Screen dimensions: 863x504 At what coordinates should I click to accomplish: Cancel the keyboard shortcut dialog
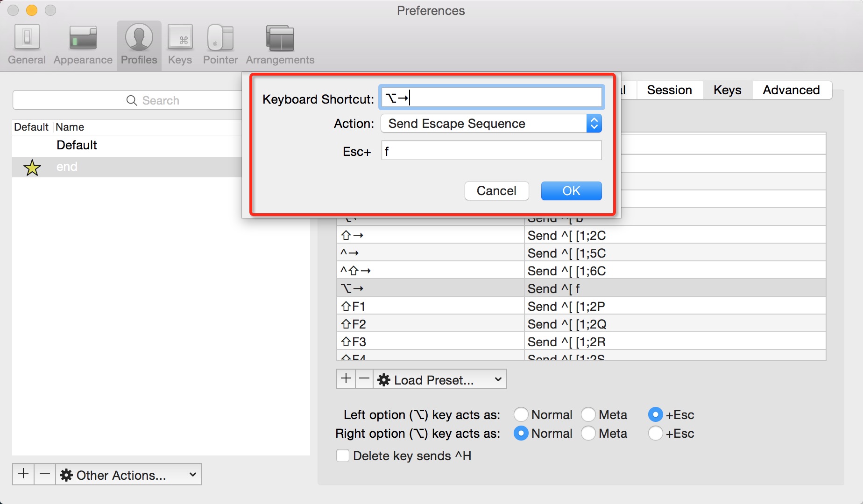[x=496, y=191]
